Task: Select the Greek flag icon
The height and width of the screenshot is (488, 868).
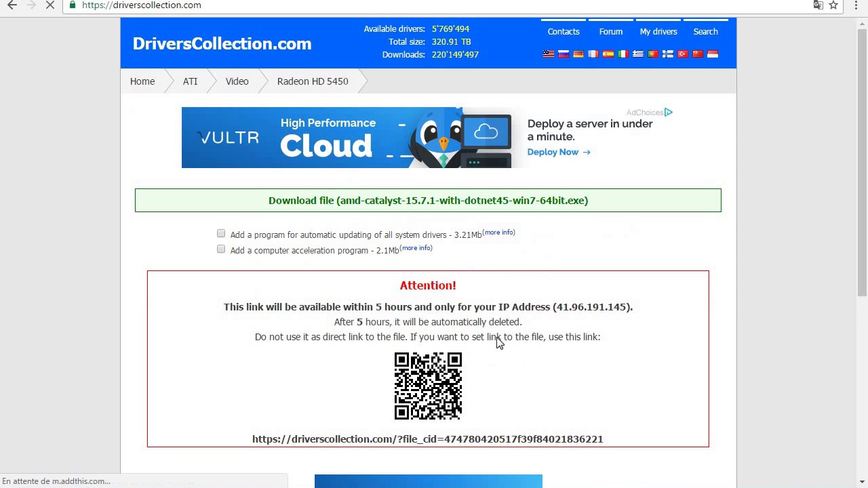Action: point(638,54)
